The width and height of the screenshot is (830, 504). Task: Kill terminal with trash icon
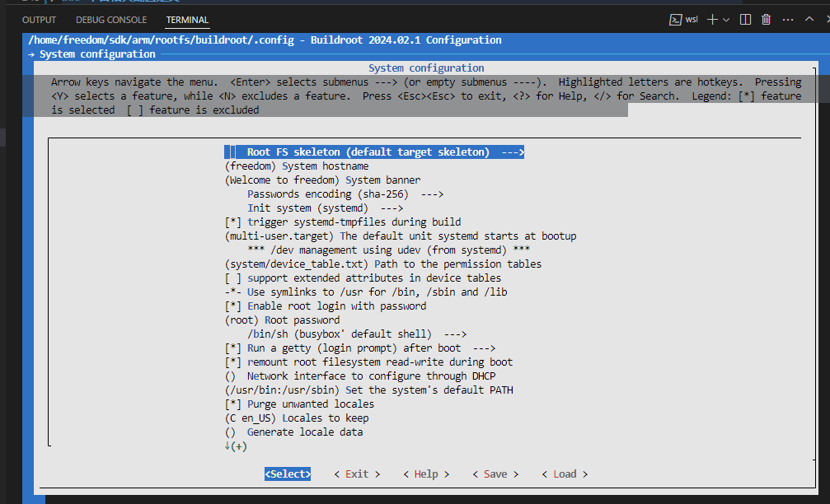766,20
